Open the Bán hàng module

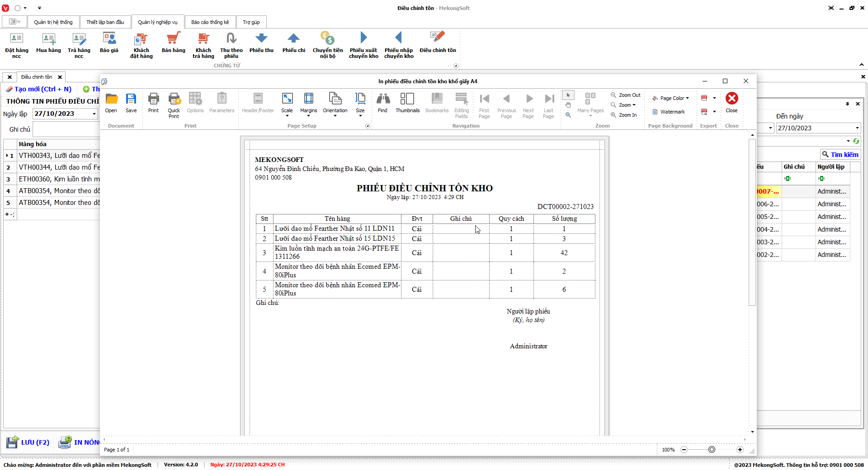174,43
